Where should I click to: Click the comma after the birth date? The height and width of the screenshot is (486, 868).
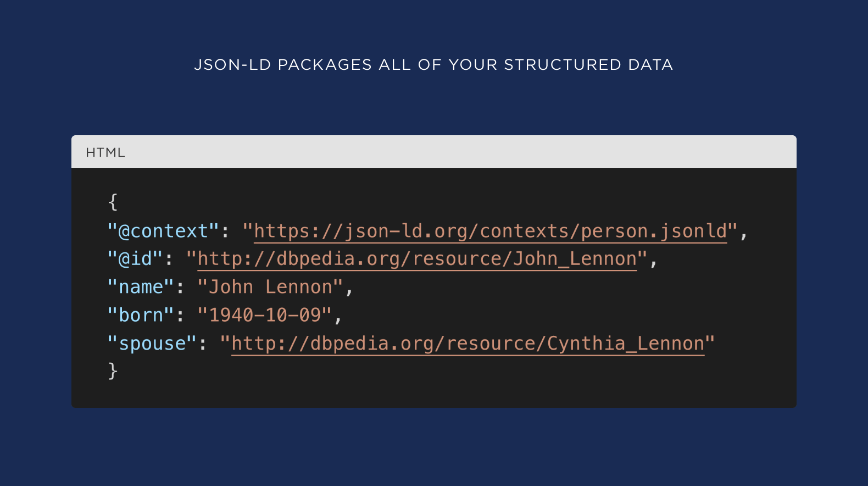338,319
